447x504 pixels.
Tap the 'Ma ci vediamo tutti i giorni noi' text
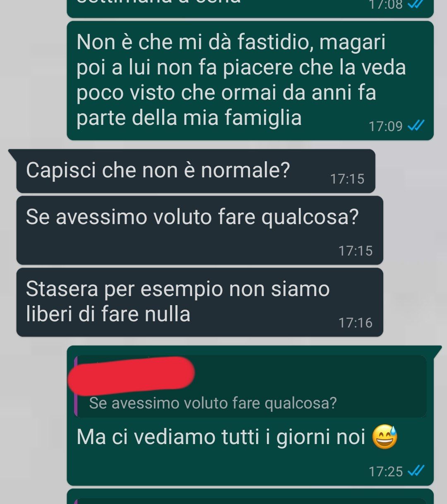[x=221, y=437]
